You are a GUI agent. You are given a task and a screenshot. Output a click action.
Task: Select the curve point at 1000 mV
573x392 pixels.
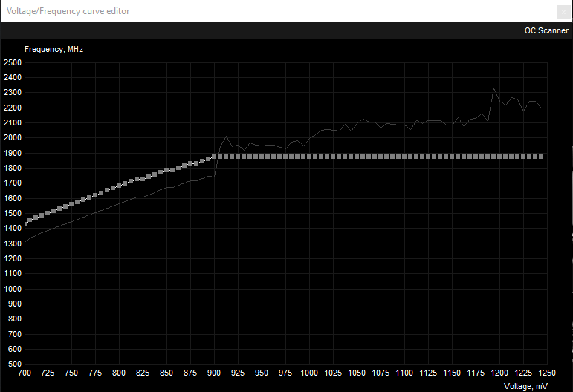(310, 157)
